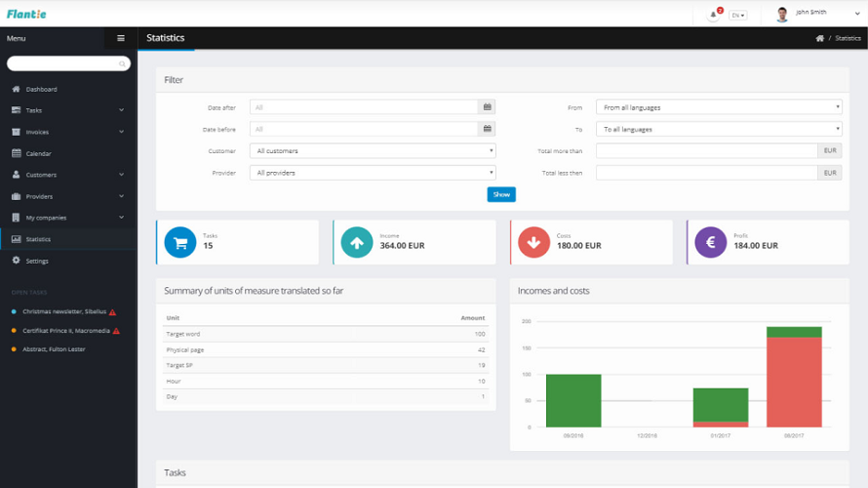Click the Total more than input field
The image size is (868, 488).
707,150
